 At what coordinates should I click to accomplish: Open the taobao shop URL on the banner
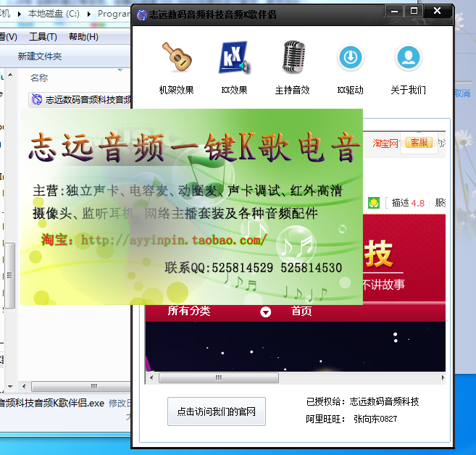coord(174,240)
